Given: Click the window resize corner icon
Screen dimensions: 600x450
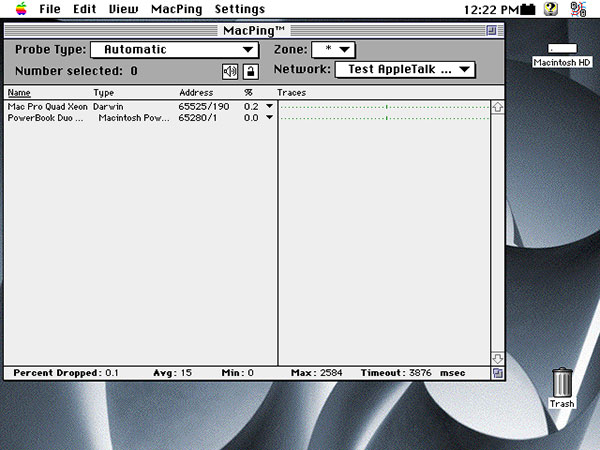Looking at the screenshot, I should (x=497, y=373).
